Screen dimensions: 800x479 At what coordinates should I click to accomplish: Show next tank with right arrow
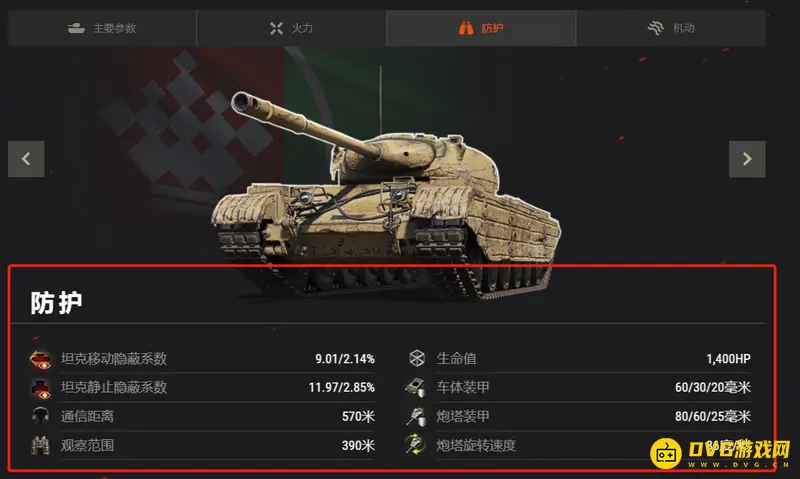tap(747, 159)
